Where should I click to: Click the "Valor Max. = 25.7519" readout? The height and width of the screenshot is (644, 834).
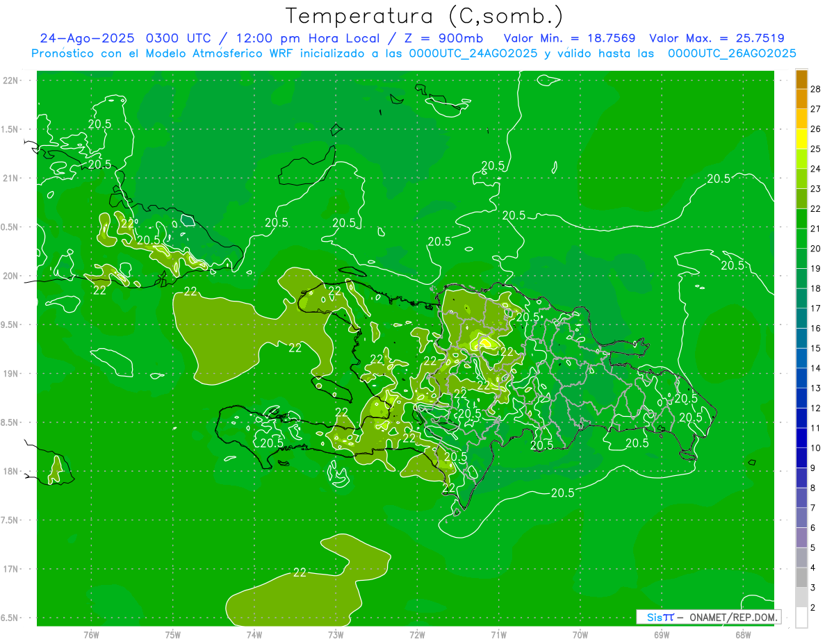click(x=717, y=38)
